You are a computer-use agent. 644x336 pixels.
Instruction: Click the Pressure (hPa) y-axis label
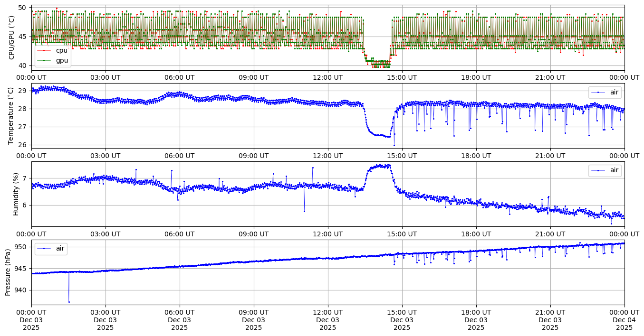[x=8, y=272]
